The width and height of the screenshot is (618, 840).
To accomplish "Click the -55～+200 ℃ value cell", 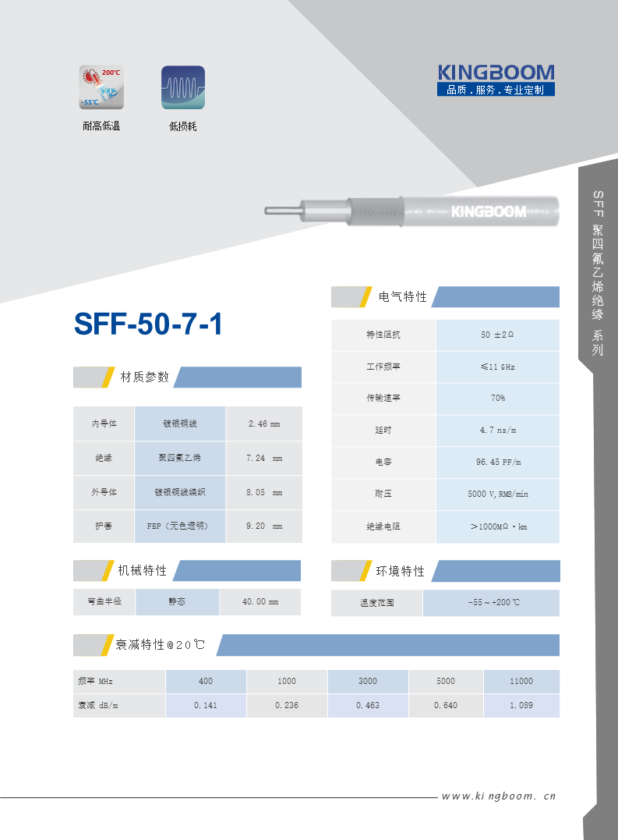I will (491, 603).
